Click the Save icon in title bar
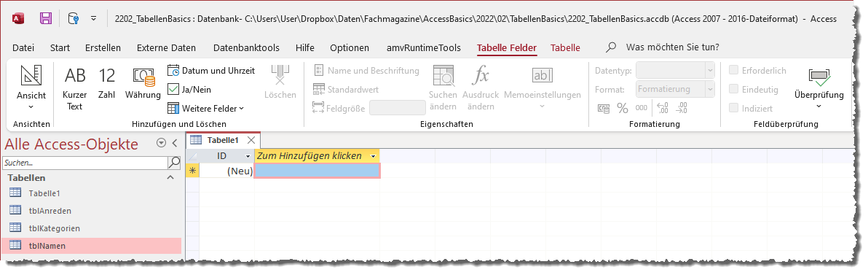The width and height of the screenshot is (868, 275). (x=46, y=18)
